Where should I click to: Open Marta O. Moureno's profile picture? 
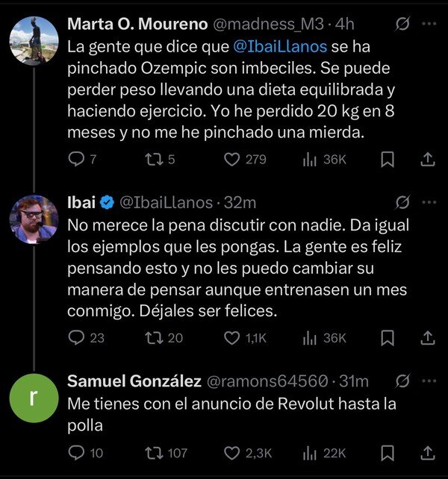pyautogui.click(x=34, y=42)
